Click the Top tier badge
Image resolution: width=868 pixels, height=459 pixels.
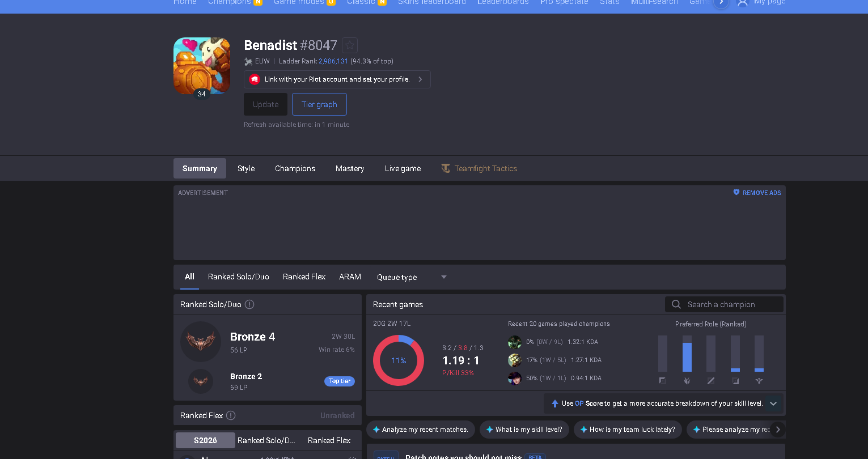[340, 381]
